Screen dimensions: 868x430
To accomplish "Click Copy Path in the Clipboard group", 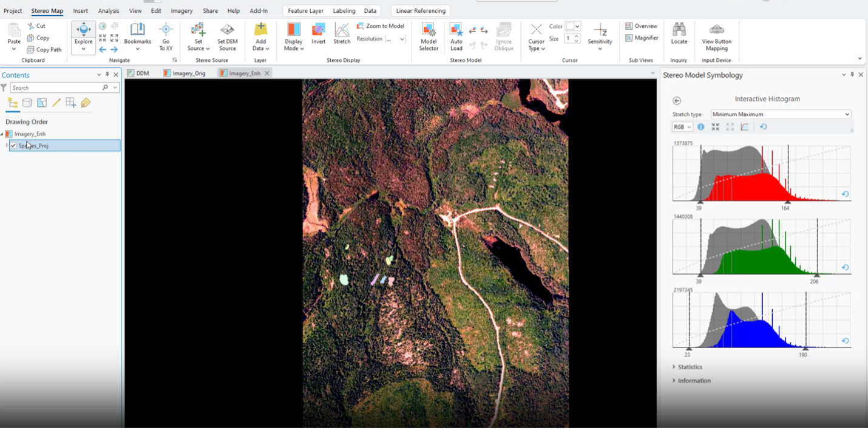I will pyautogui.click(x=44, y=50).
